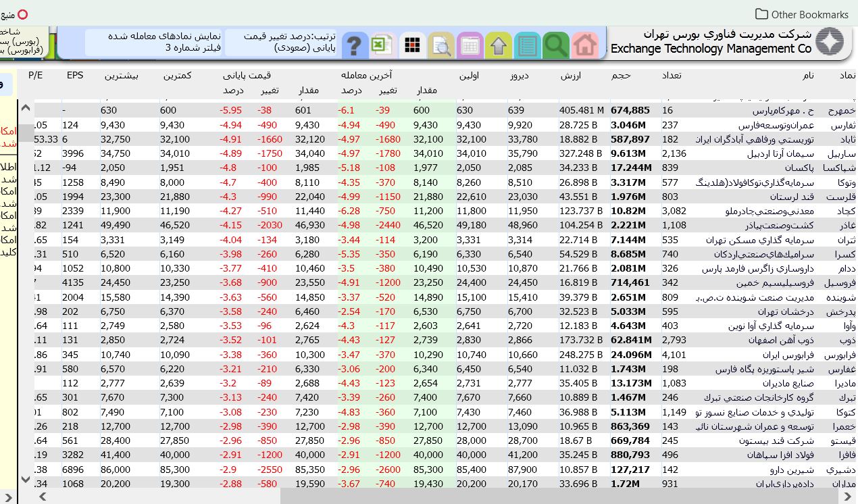Open symbol کچاد in the نماد column
The height and width of the screenshot is (504, 858).
[847, 211]
